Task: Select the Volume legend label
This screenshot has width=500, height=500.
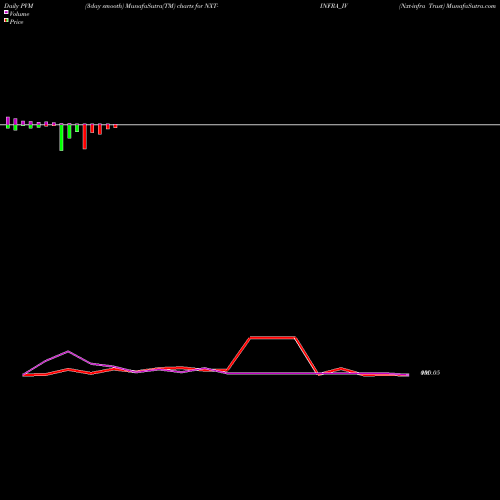Action: click(x=19, y=14)
